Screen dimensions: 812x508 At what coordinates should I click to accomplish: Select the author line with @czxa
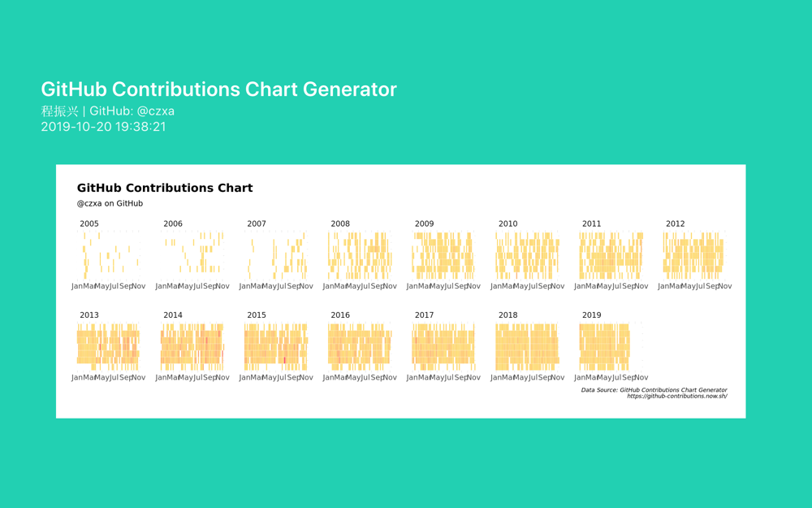pyautogui.click(x=108, y=111)
